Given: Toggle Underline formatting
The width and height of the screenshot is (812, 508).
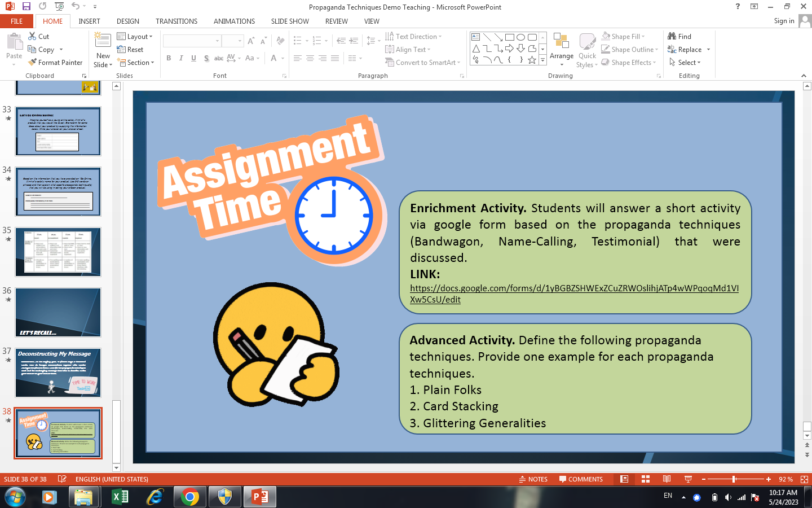Looking at the screenshot, I should click(x=193, y=58).
